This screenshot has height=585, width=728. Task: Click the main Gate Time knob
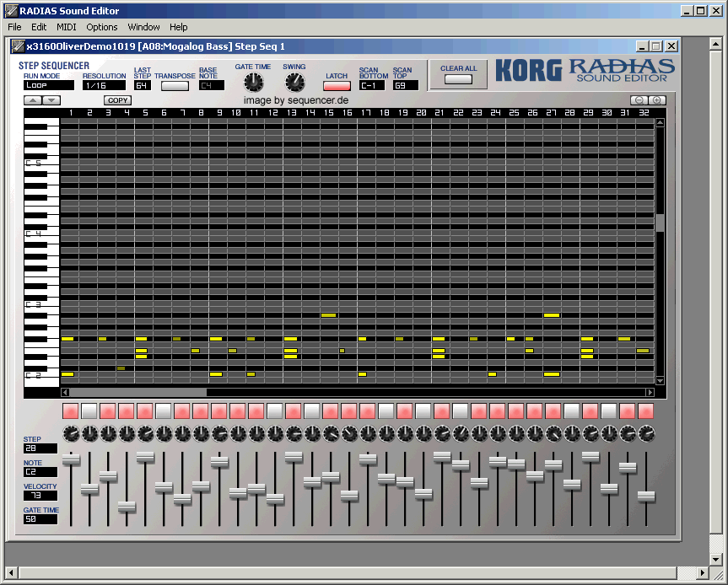pyautogui.click(x=254, y=83)
